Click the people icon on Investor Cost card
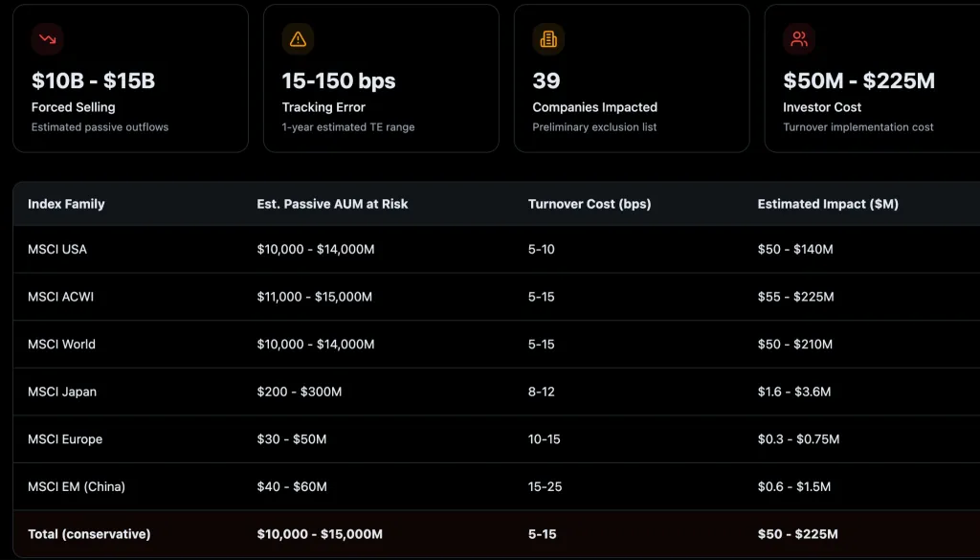The height and width of the screenshot is (560, 980). [799, 39]
